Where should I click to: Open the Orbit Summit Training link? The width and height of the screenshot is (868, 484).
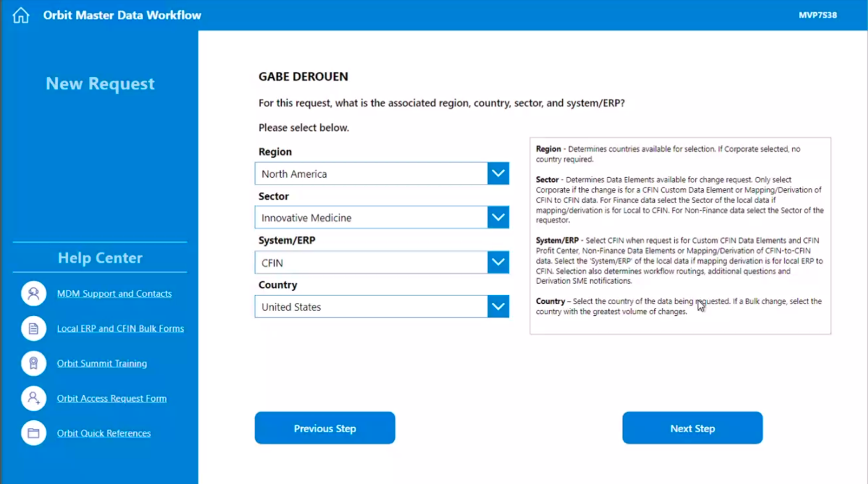coord(102,363)
